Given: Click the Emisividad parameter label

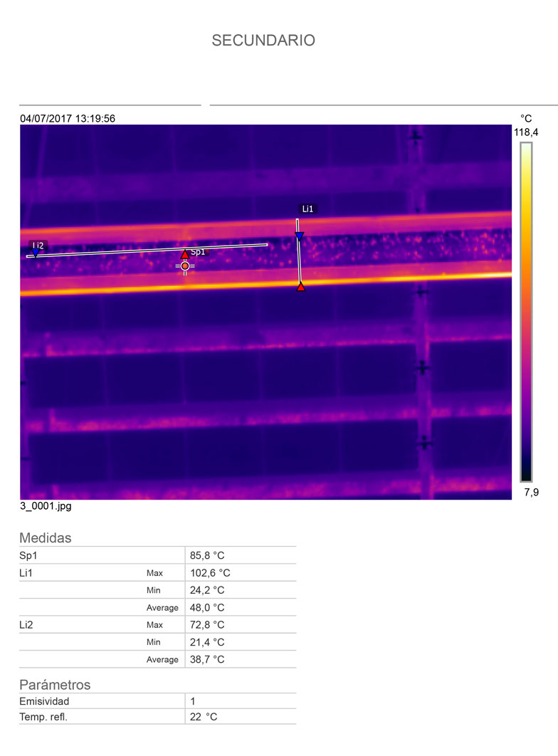Looking at the screenshot, I should click(44, 701).
